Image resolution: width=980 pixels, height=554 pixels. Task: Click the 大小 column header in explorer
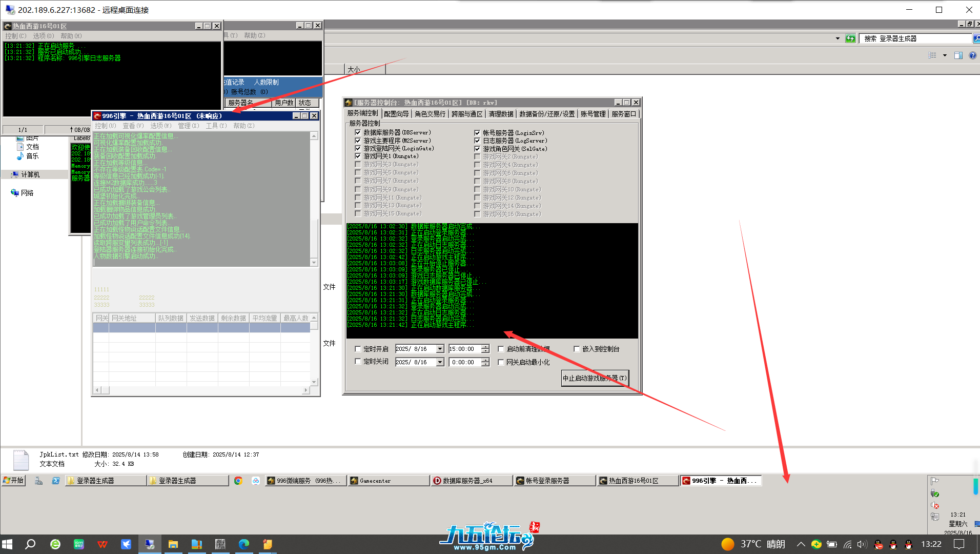pyautogui.click(x=365, y=69)
